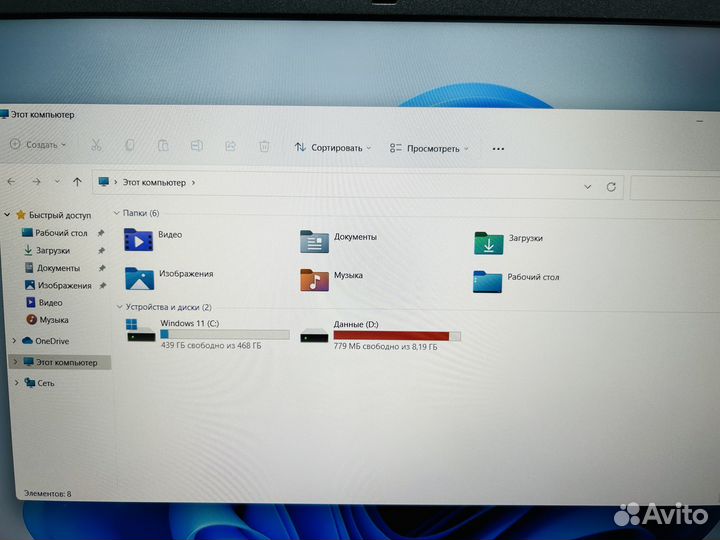The image size is (720, 540).
Task: Expand the Сеть tree node
Action: tap(17, 382)
